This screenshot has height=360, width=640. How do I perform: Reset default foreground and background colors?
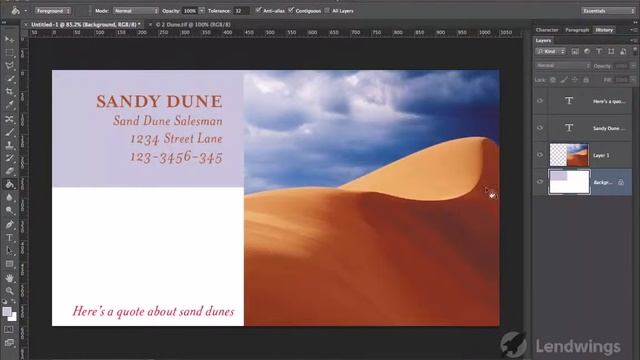click(x=4, y=302)
